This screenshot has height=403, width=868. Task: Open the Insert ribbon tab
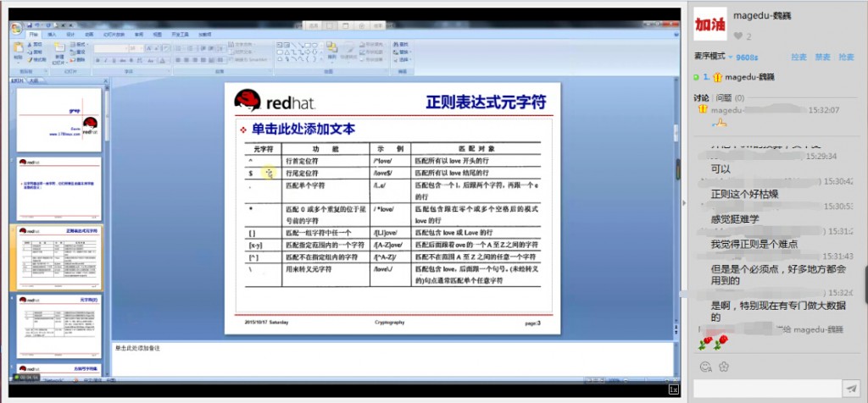[50, 35]
